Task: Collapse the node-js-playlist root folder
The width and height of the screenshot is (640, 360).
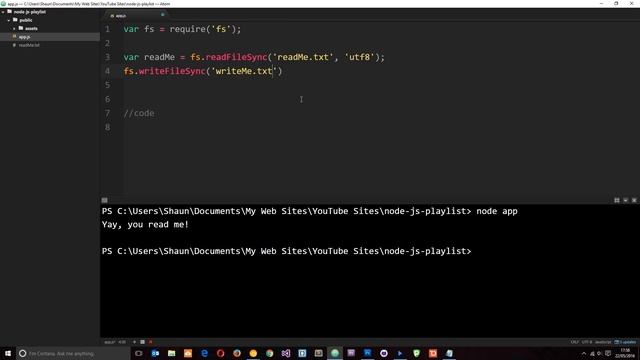Action: coord(3,12)
